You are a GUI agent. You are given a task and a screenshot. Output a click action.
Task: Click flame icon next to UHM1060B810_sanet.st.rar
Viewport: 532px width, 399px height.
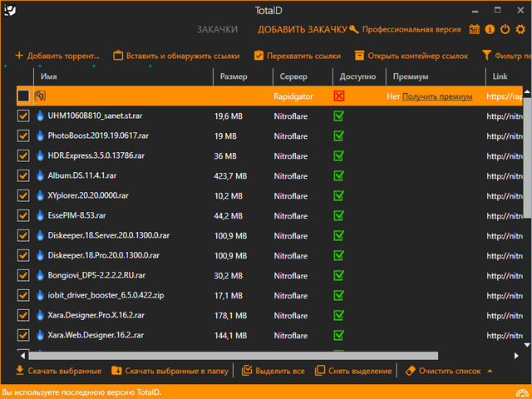pyautogui.click(x=41, y=116)
